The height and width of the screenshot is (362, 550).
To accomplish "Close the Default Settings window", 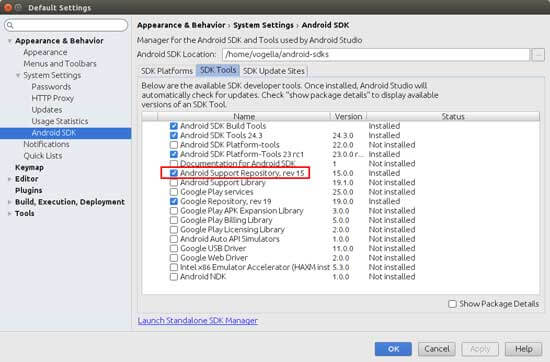I will pyautogui.click(x=8, y=7).
